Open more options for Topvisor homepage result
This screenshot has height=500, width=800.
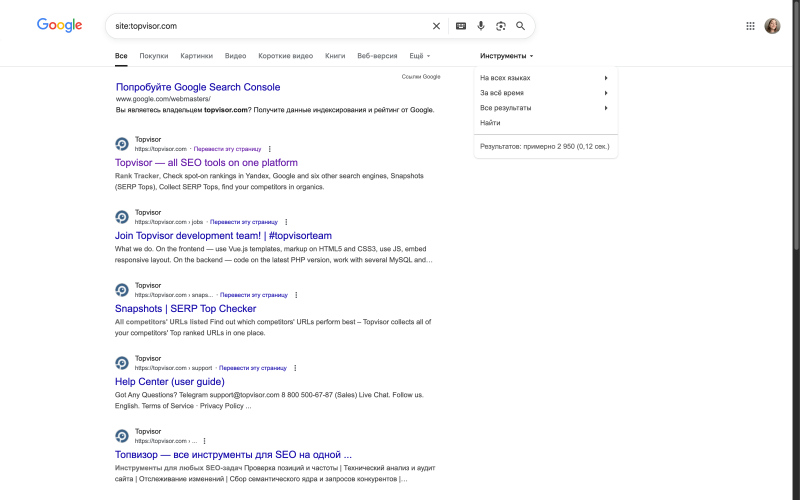coord(270,149)
